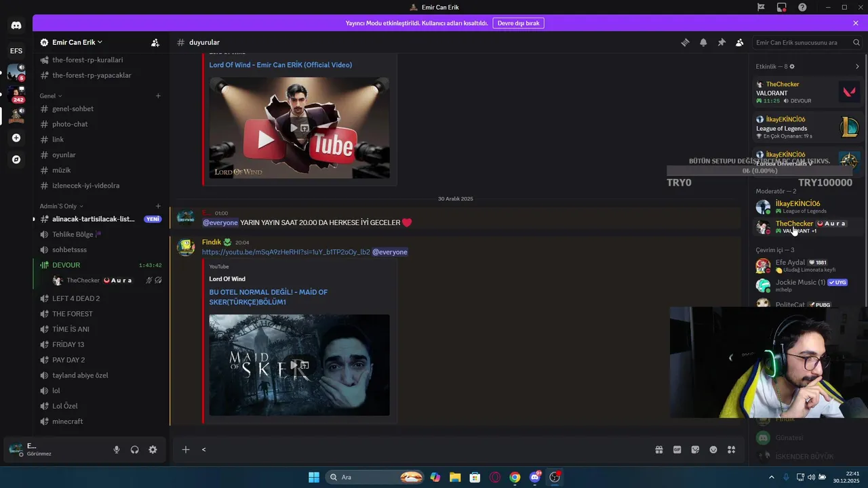
Task: Open the BU OTEL NORMAL DEĞİL video title link
Action: tap(268, 297)
